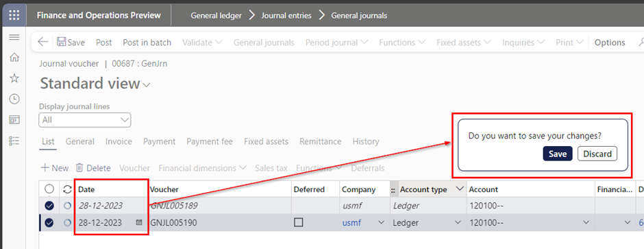Open calendar picker in second Date cell
The width and height of the screenshot is (644, 249).
(x=139, y=222)
